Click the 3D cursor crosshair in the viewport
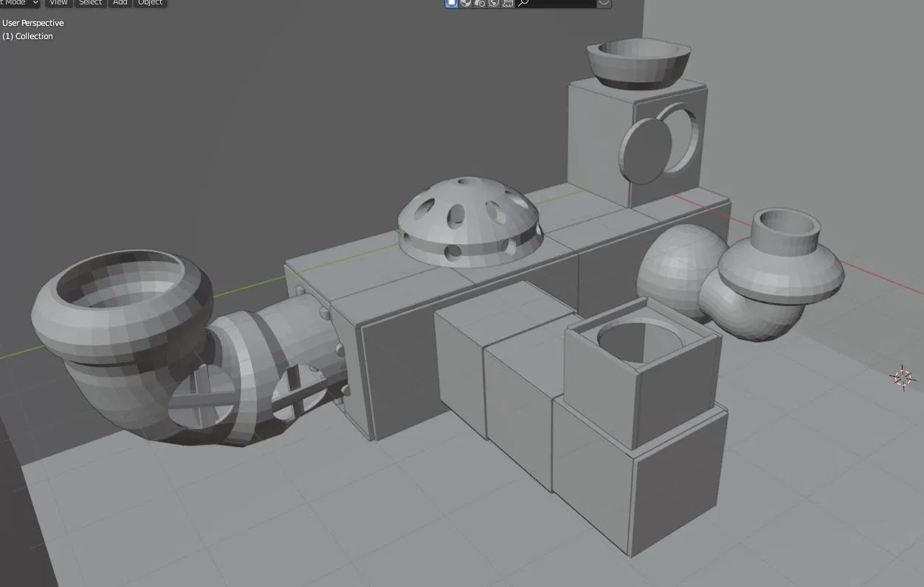This screenshot has height=587, width=924. (903, 377)
